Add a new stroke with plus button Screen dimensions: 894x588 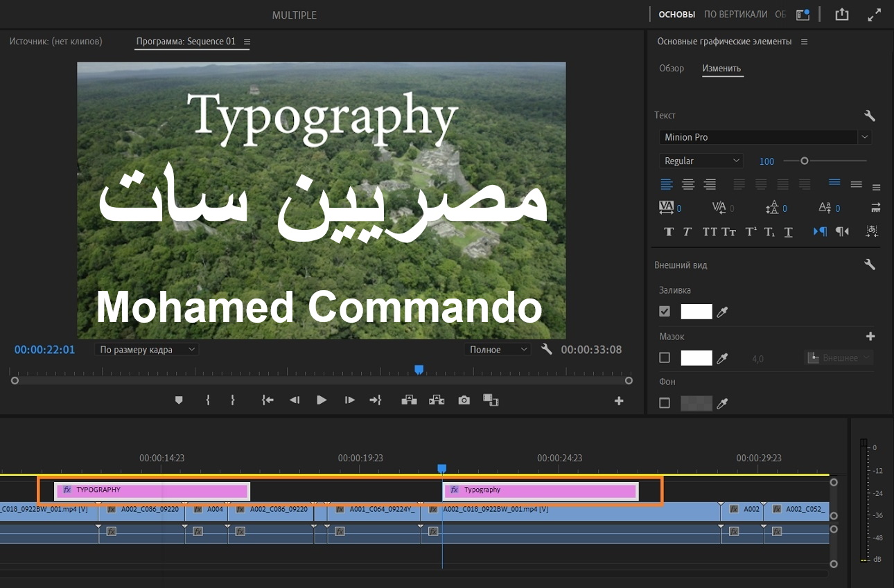pos(870,337)
